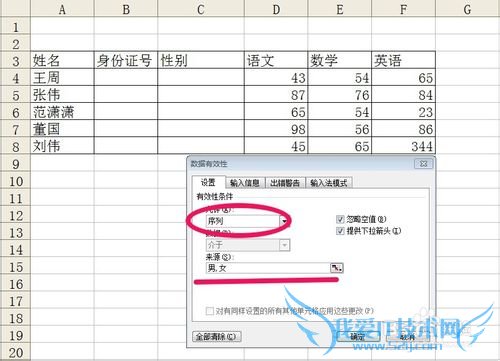Toggle the 忽略空值 checkbox

pyautogui.click(x=340, y=219)
